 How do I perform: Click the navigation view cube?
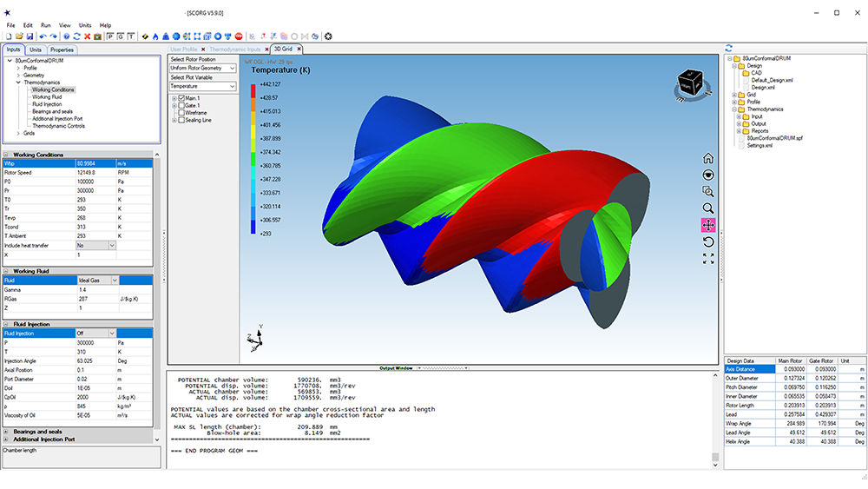tap(690, 84)
